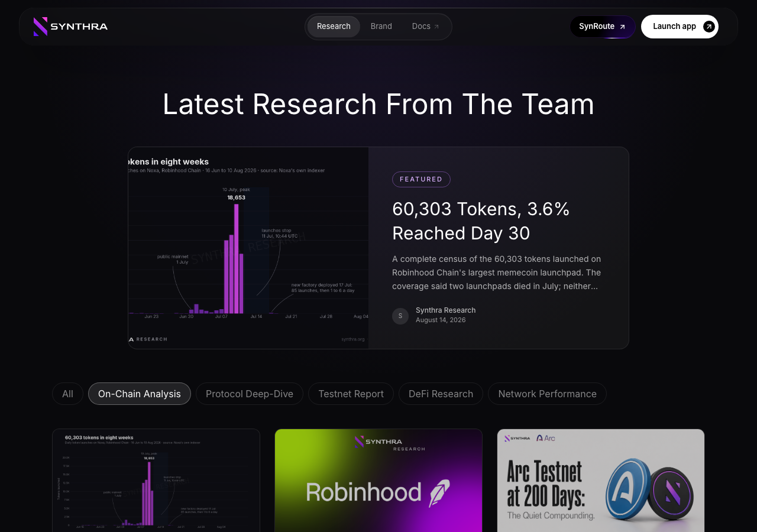
Task: Open the 60,303 tokens chart card
Action: [156, 481]
